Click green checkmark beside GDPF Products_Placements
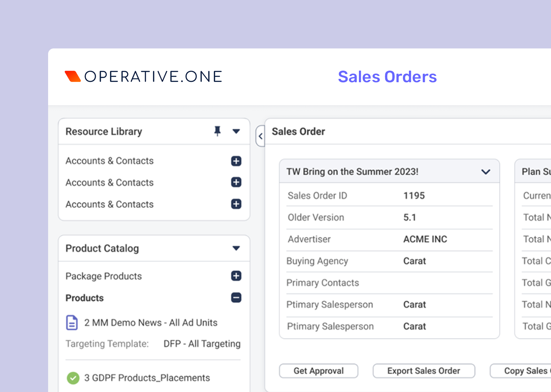551x392 pixels. tap(73, 378)
